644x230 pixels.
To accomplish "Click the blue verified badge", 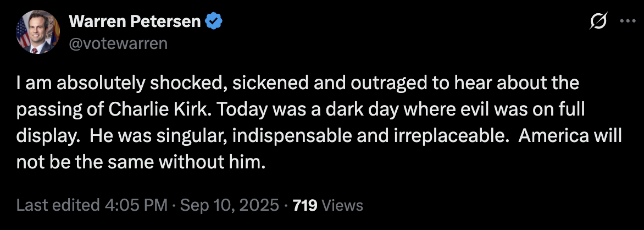I will [x=213, y=22].
